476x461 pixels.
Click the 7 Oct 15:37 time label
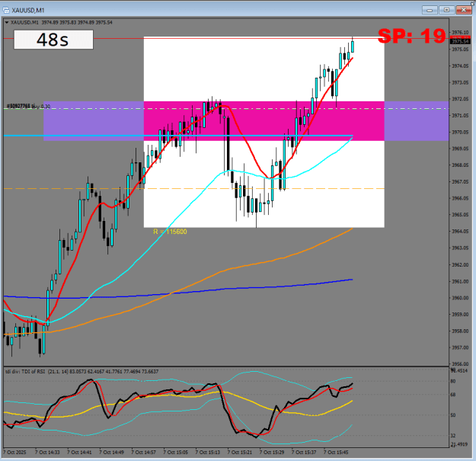click(x=304, y=452)
